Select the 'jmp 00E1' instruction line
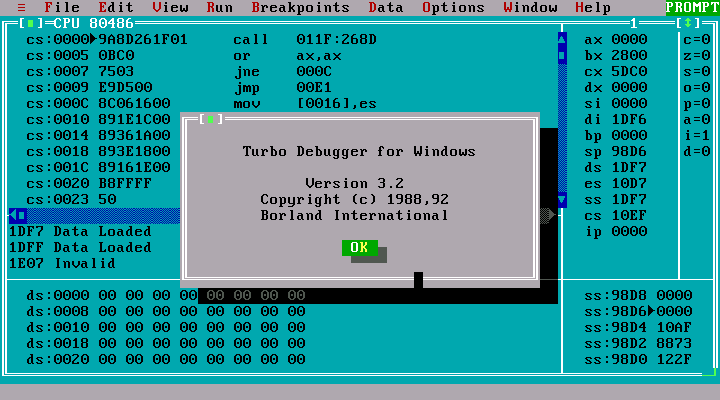This screenshot has width=720, height=400. click(x=179, y=87)
